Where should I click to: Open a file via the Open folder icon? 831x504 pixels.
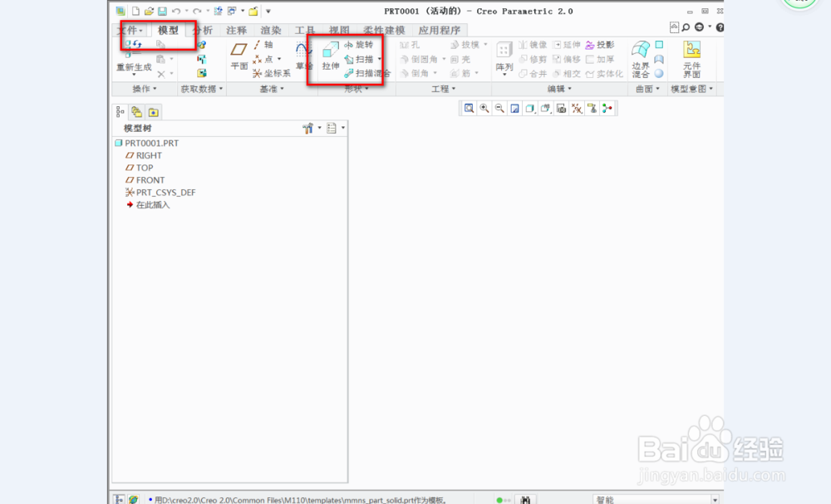click(149, 11)
